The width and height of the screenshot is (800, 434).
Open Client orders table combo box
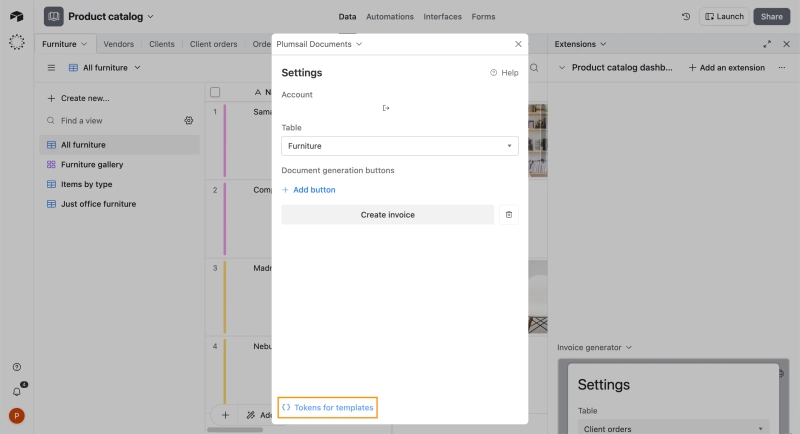[x=673, y=428]
